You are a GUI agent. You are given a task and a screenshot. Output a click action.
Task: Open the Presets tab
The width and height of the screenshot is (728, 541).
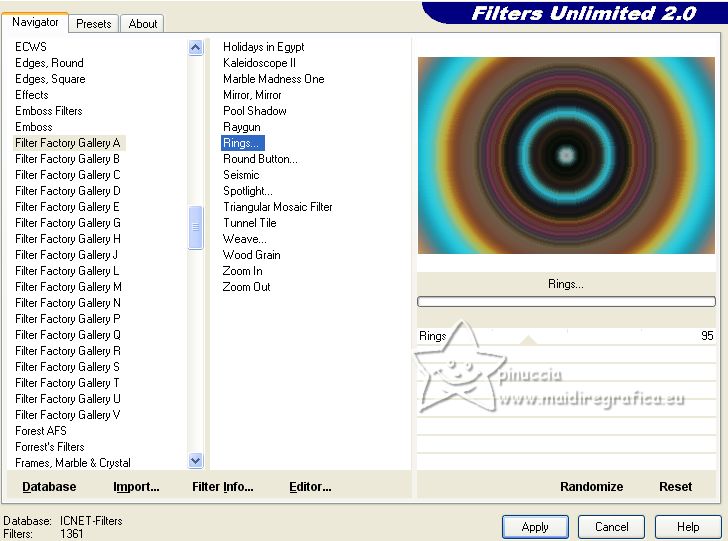pyautogui.click(x=94, y=24)
